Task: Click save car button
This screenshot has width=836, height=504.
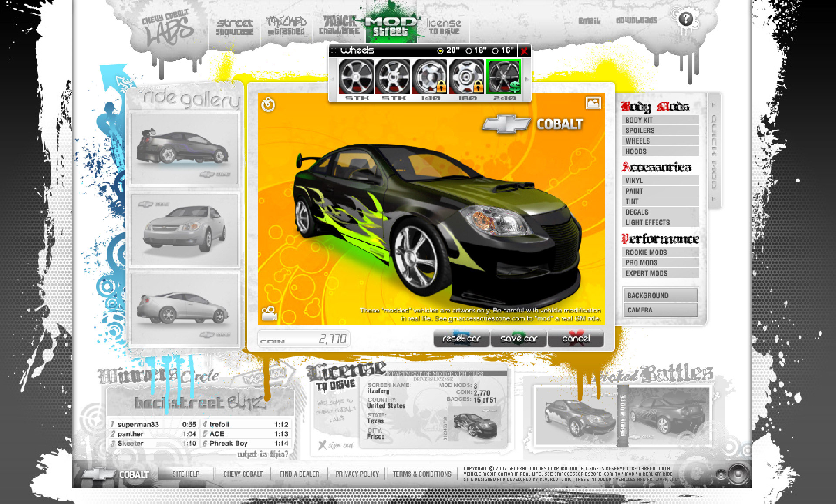Action: 519,339
